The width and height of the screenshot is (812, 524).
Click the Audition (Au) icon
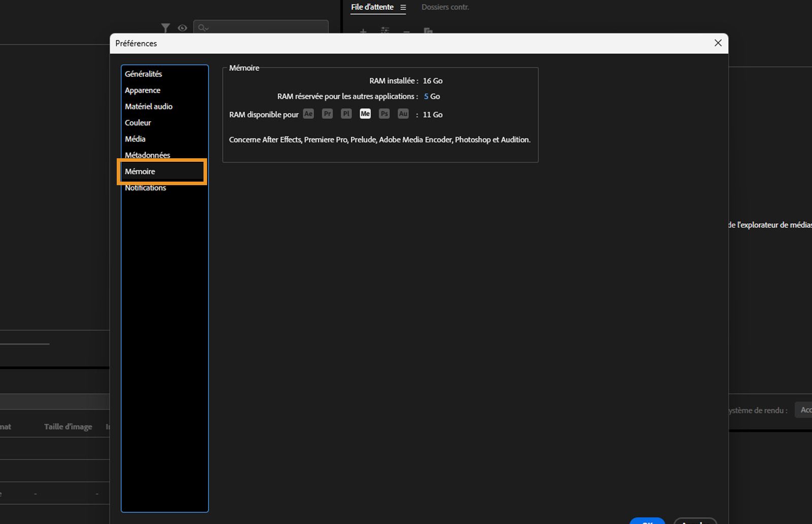point(403,114)
